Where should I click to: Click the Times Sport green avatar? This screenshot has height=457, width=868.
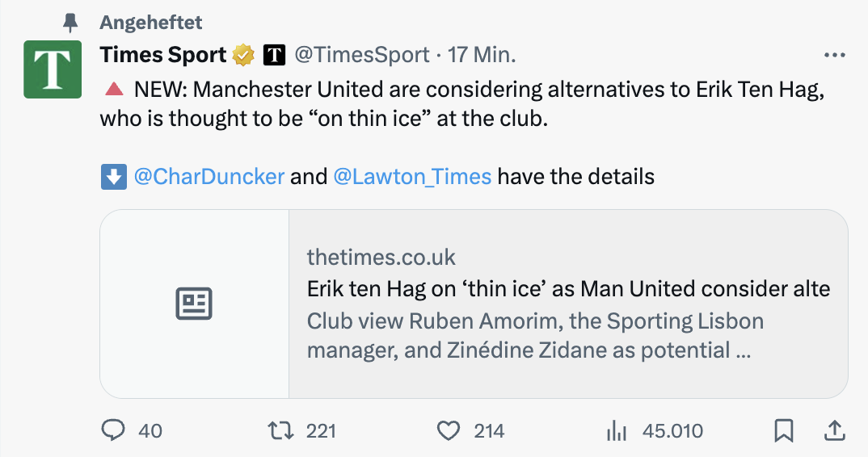[53, 69]
